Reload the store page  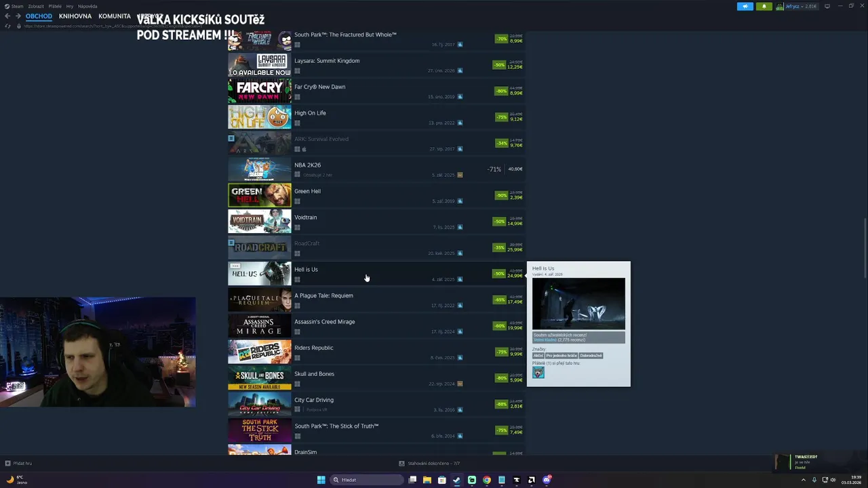coord(7,26)
